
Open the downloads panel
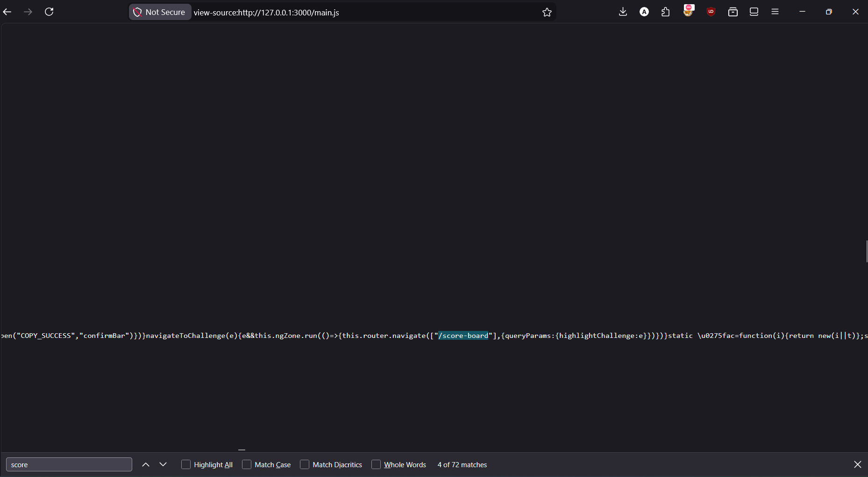pyautogui.click(x=623, y=12)
